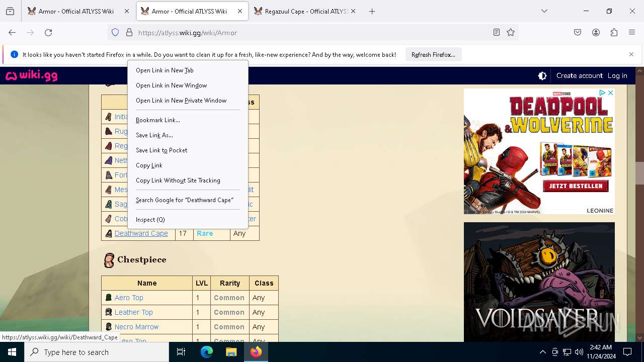Open Leather Top link
The width and height of the screenshot is (644, 362).
tap(134, 312)
